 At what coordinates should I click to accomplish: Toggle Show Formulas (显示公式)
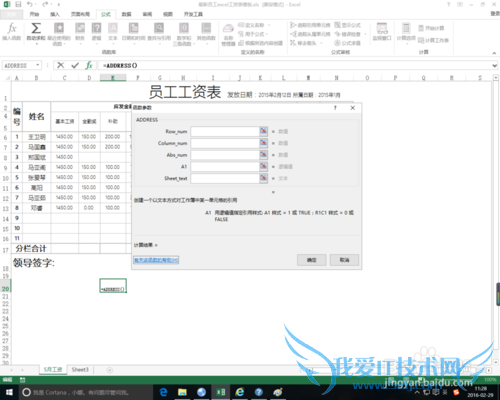coord(347,25)
